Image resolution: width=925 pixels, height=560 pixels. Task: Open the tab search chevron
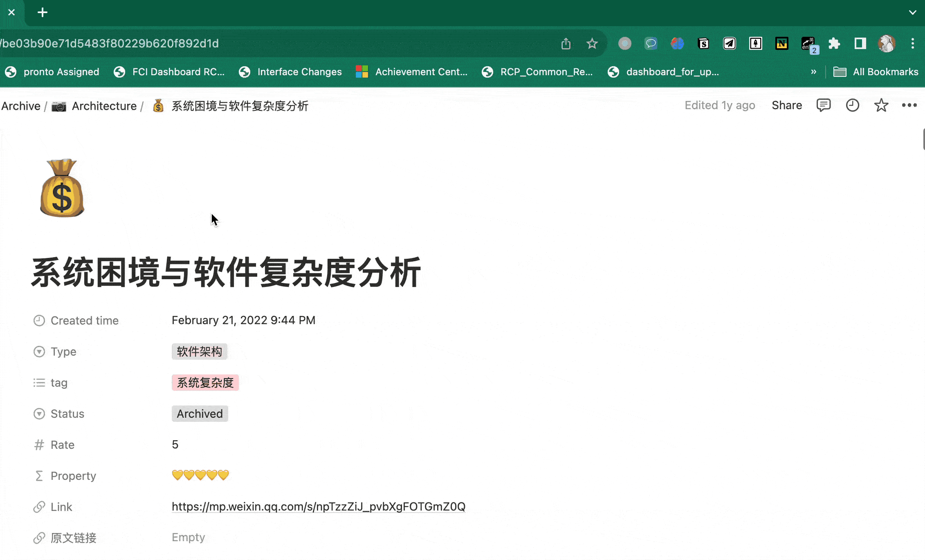click(912, 12)
